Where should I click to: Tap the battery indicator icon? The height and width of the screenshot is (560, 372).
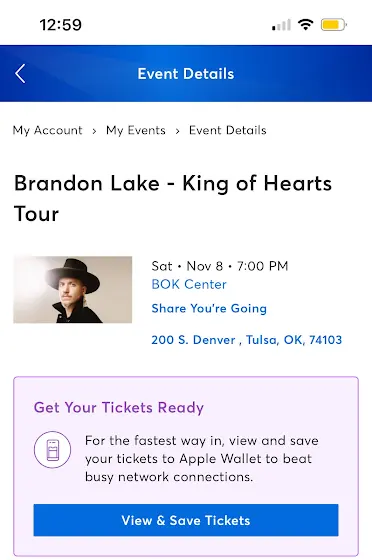tap(334, 25)
